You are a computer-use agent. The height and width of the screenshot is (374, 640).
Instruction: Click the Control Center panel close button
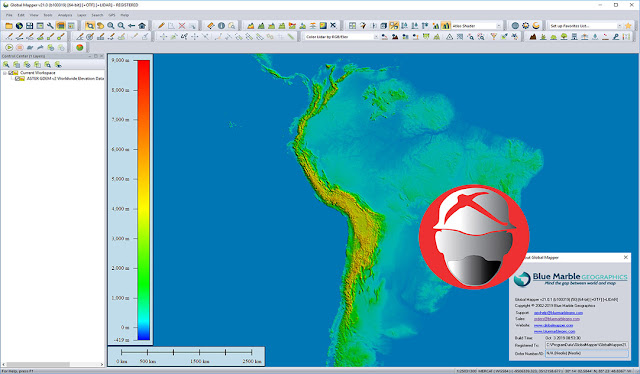[102, 56]
